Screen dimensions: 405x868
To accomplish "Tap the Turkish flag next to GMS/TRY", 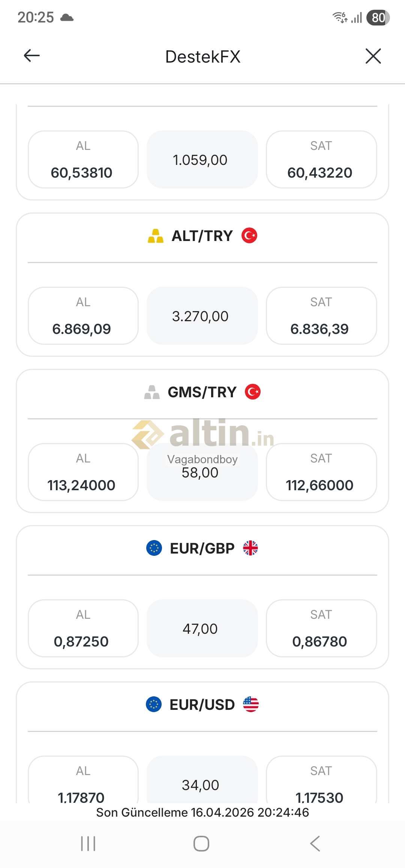I will 253,392.
